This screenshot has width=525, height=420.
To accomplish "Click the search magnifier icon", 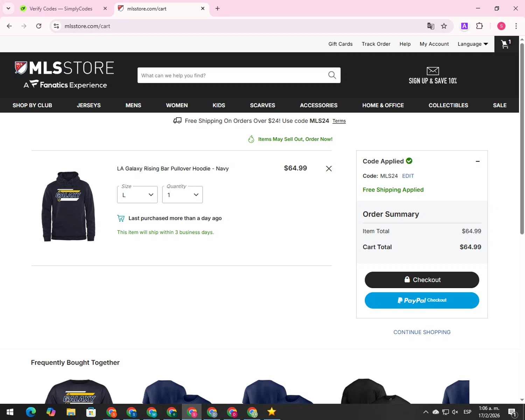I will pyautogui.click(x=332, y=75).
